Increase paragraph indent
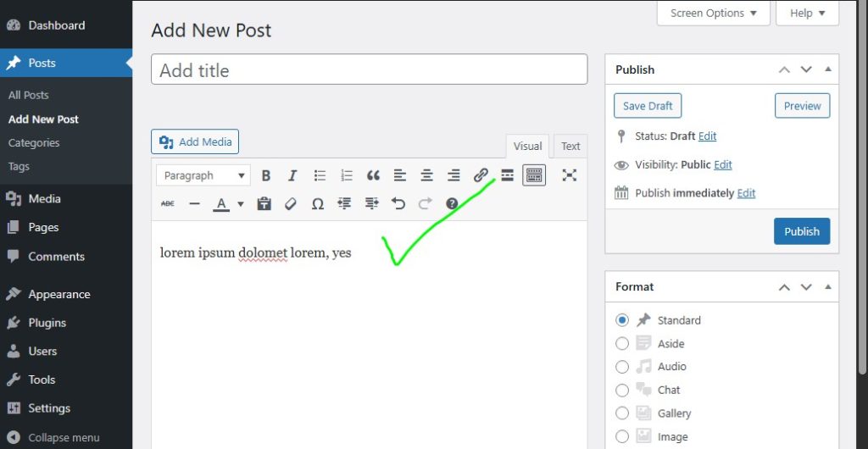The width and height of the screenshot is (868, 449). point(371,204)
